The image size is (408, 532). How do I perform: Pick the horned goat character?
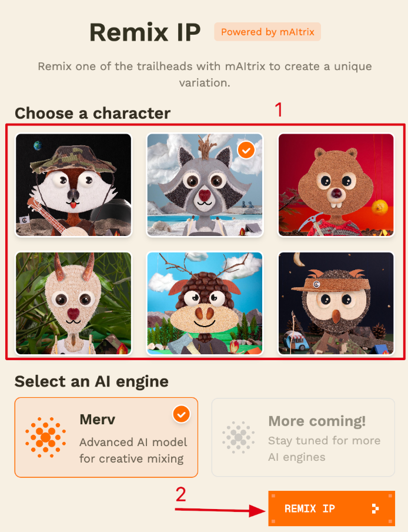point(73,303)
